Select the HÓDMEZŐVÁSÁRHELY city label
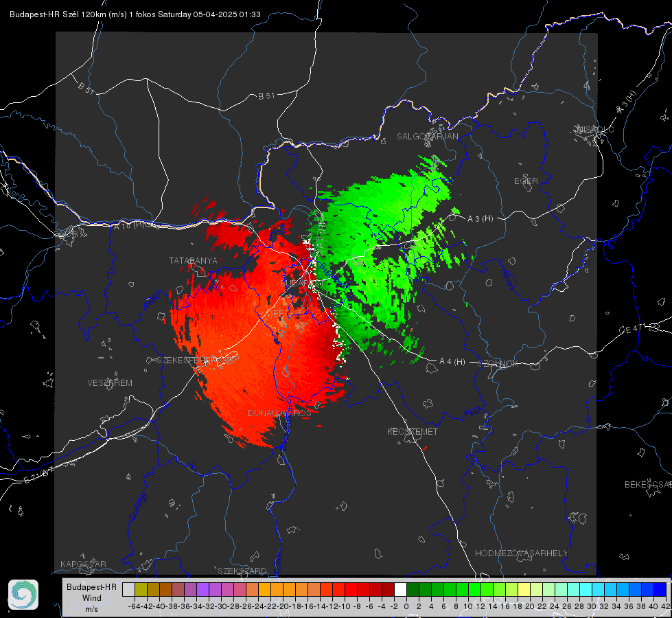This screenshot has height=618, width=672. [x=521, y=553]
